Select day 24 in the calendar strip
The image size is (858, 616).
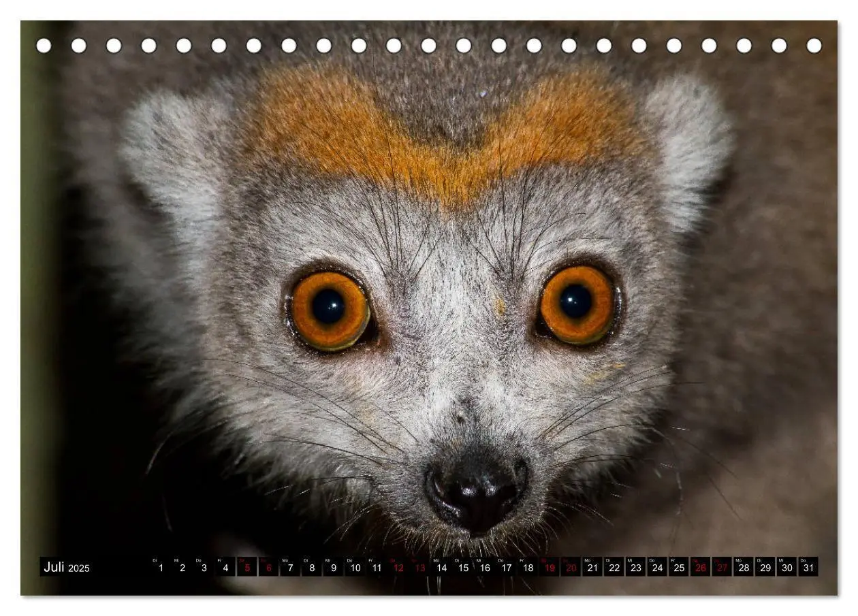658,567
